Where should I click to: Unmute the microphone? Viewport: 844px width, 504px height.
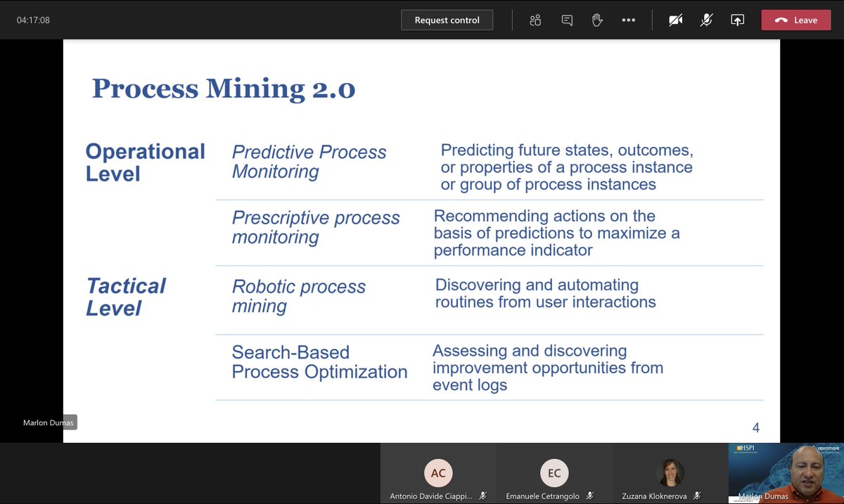click(x=707, y=20)
